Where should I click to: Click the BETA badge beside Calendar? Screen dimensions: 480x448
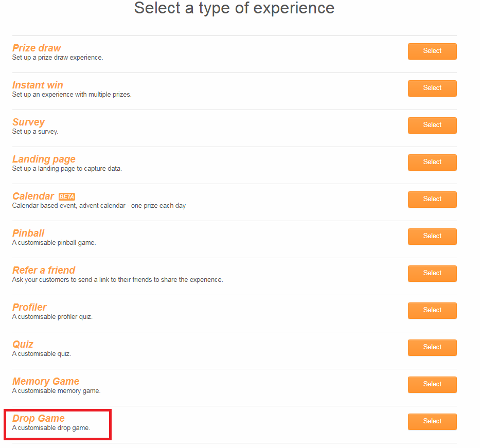[x=67, y=196]
